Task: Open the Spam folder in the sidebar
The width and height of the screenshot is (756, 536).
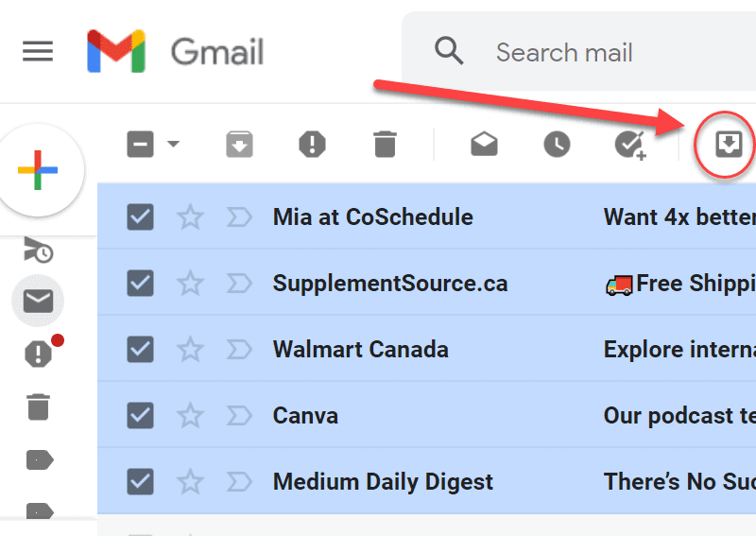Action: click(38, 354)
